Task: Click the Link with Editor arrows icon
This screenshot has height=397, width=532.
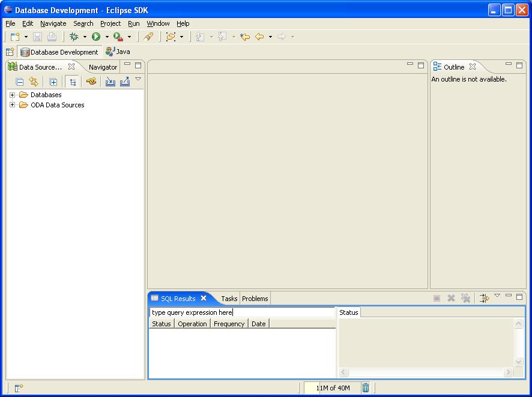Action: tap(34, 82)
